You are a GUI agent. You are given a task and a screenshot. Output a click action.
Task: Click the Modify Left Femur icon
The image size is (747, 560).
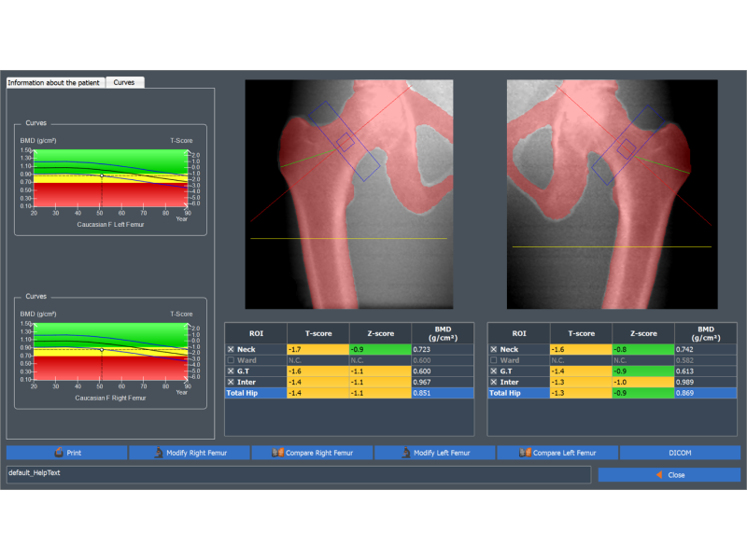[405, 453]
